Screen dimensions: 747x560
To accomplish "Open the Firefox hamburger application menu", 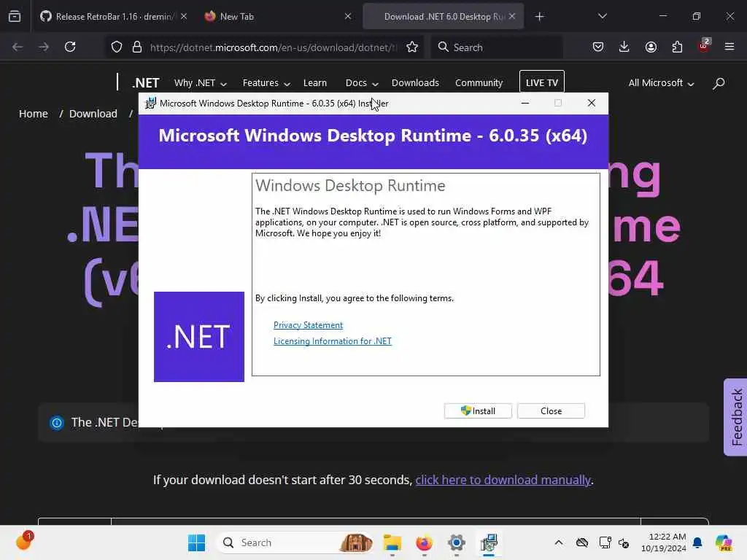I will click(x=729, y=47).
